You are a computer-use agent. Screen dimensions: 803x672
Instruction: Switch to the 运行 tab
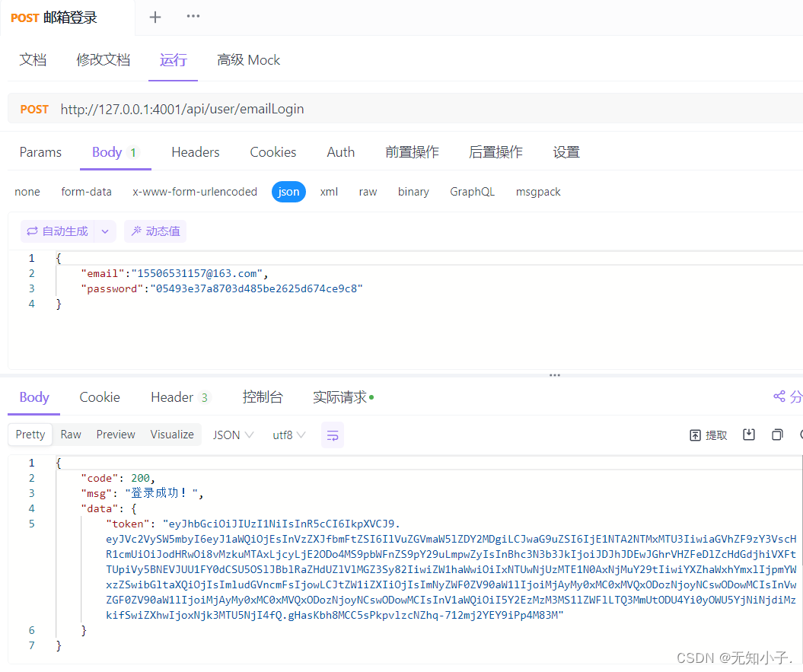[173, 60]
